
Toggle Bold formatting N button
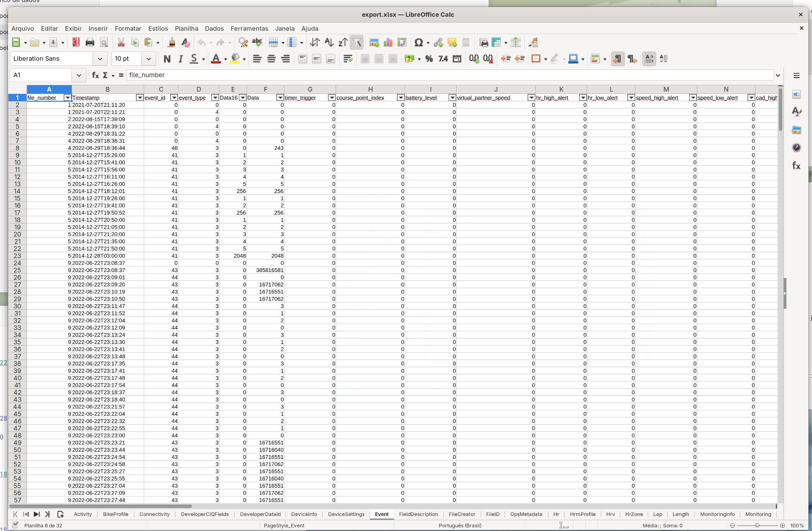pyautogui.click(x=167, y=59)
